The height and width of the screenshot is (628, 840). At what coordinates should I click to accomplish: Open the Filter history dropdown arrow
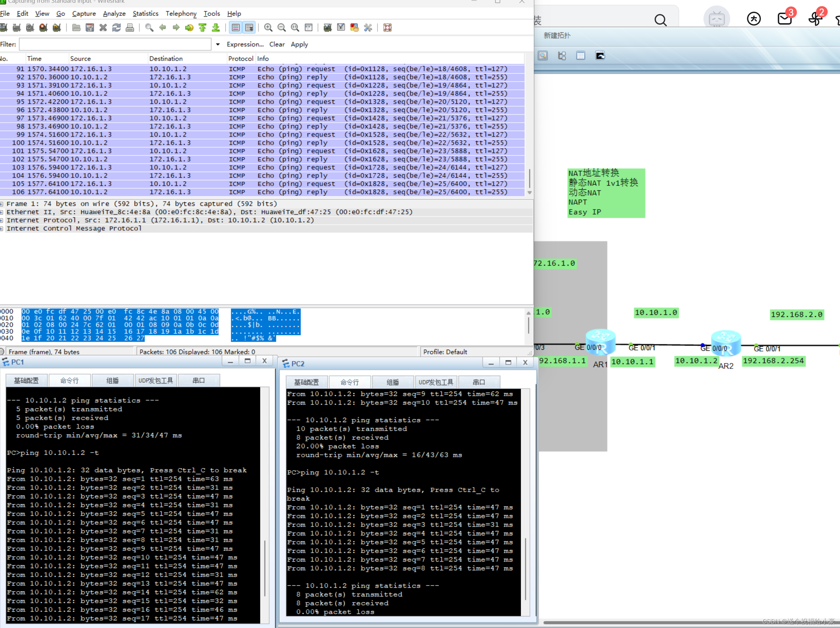pyautogui.click(x=218, y=44)
